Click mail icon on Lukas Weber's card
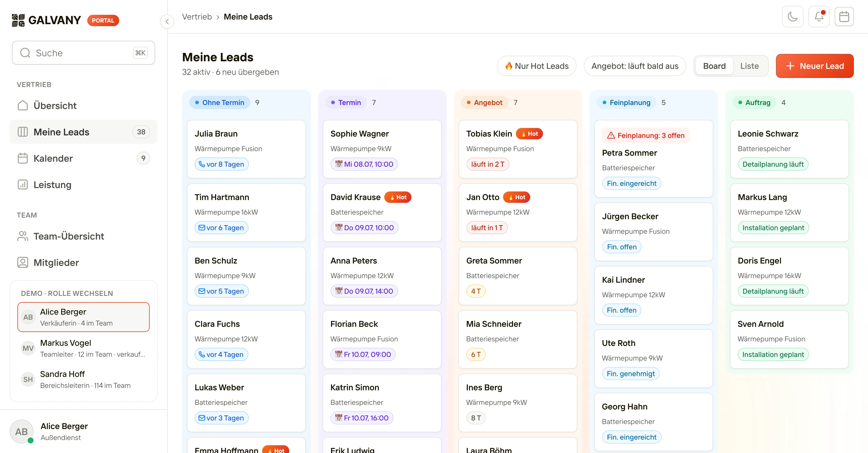868x453 pixels. click(x=201, y=418)
